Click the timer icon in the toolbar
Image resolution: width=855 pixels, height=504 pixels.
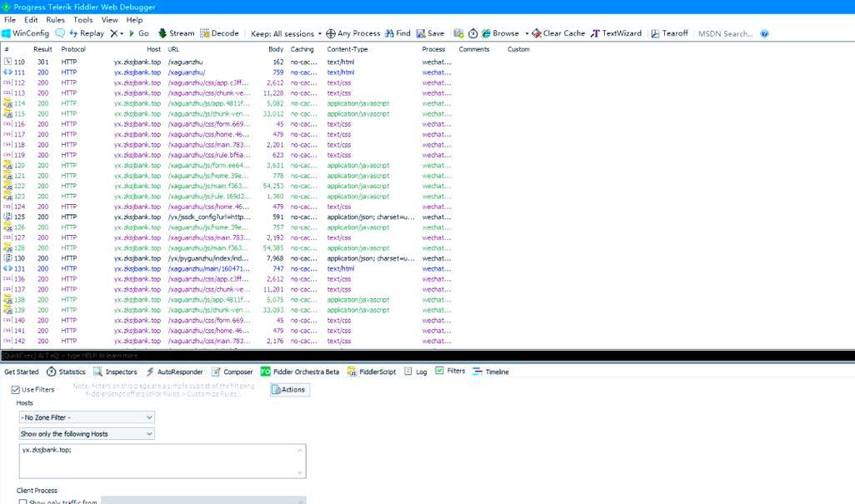pos(472,33)
